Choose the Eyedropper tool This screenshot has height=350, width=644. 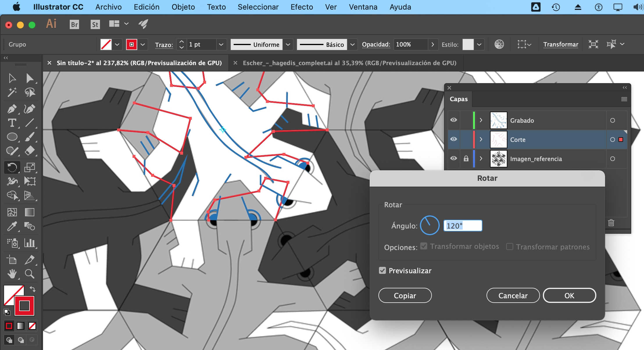[x=12, y=226]
